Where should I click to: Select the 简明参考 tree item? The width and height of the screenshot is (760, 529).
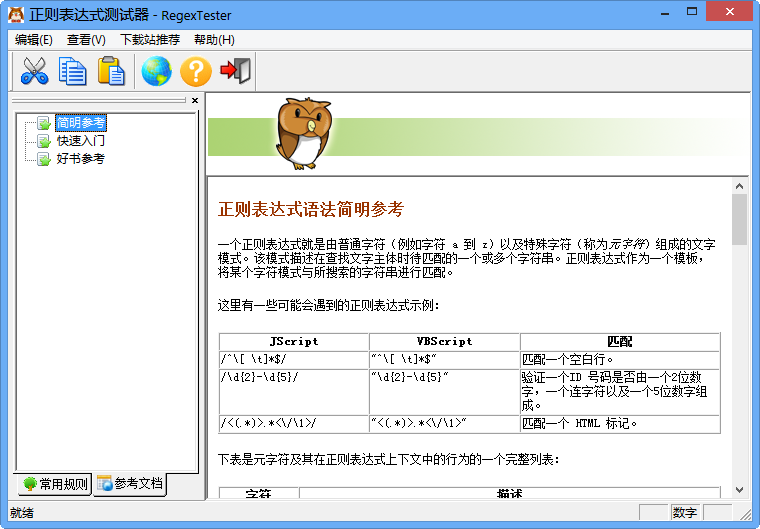point(80,123)
